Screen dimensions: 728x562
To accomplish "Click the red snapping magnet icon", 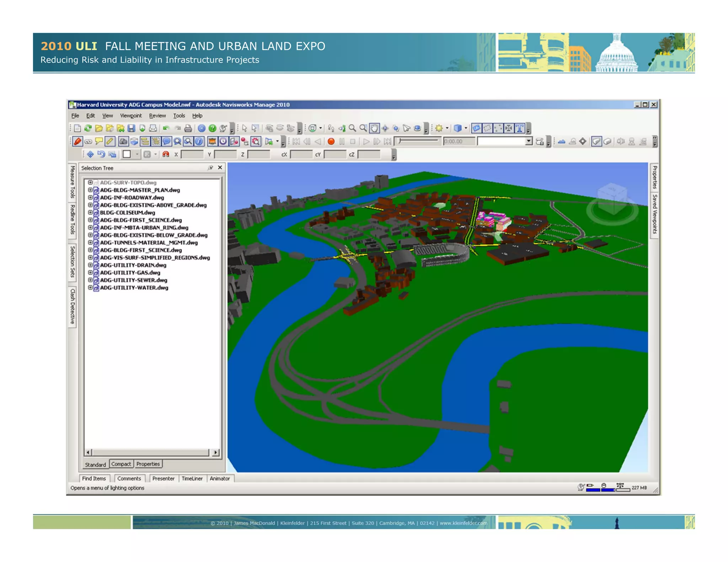I will pos(166,154).
